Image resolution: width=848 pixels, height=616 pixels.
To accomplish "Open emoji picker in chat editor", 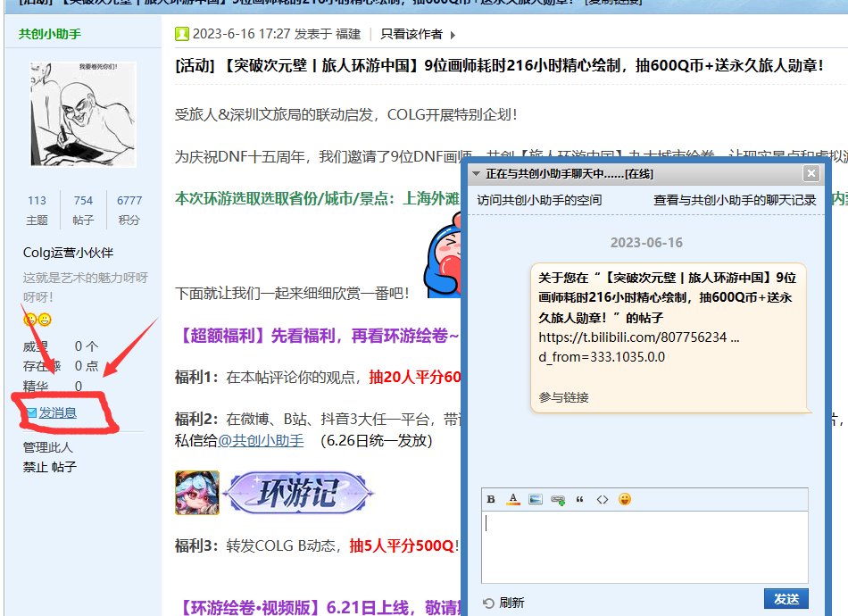I will pyautogui.click(x=625, y=499).
